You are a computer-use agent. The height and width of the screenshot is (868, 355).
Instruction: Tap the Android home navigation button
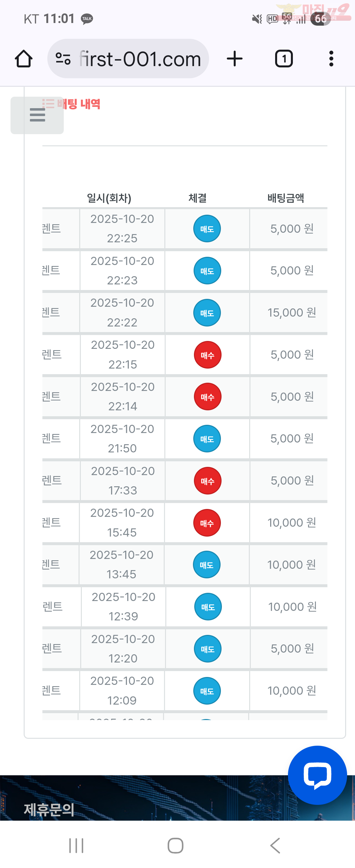click(176, 845)
